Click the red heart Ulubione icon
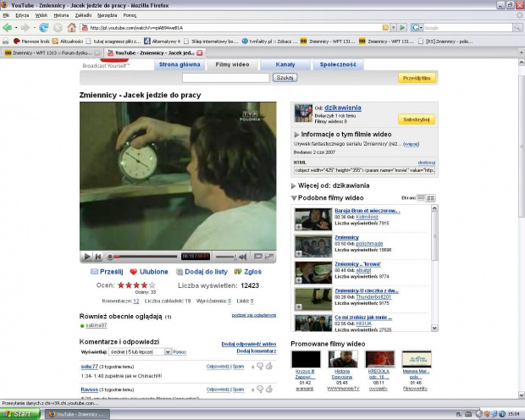The height and width of the screenshot is (420, 525). pos(134,272)
